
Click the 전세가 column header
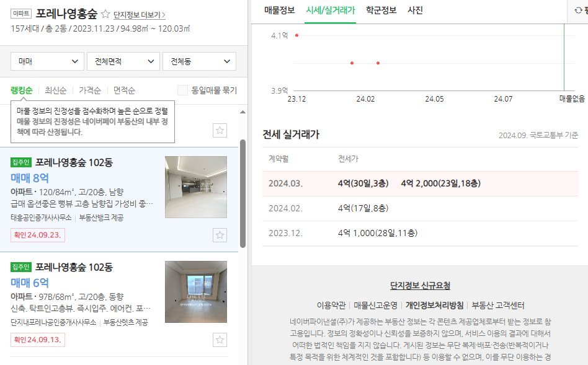[x=349, y=159]
